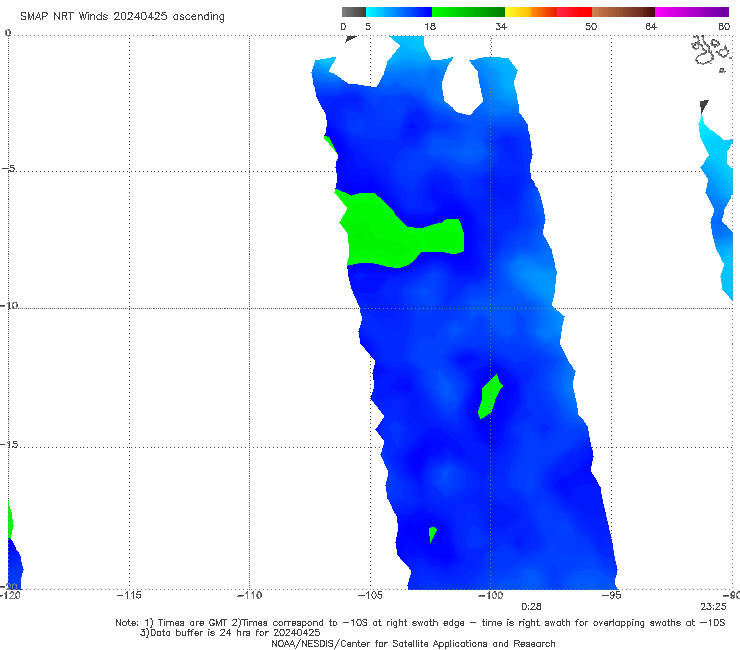Click the green segment of the wind color bar

tap(468, 12)
